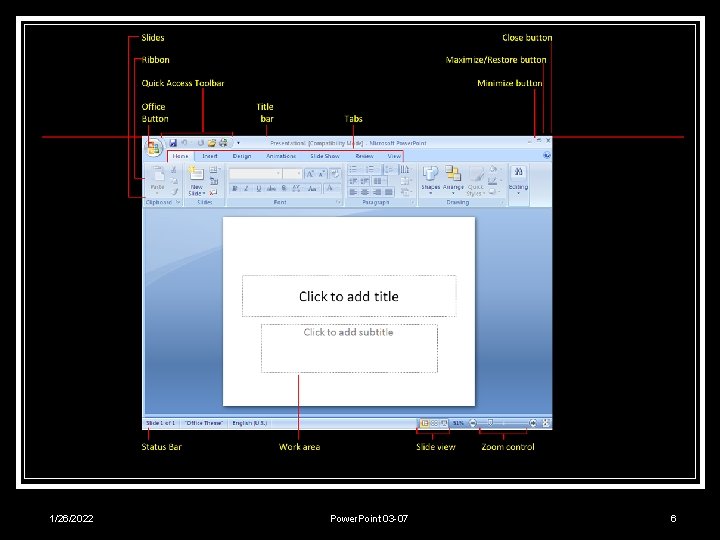The image size is (720, 540).
Task: Switch to the Home ribbon tab
Action: pyautogui.click(x=180, y=156)
